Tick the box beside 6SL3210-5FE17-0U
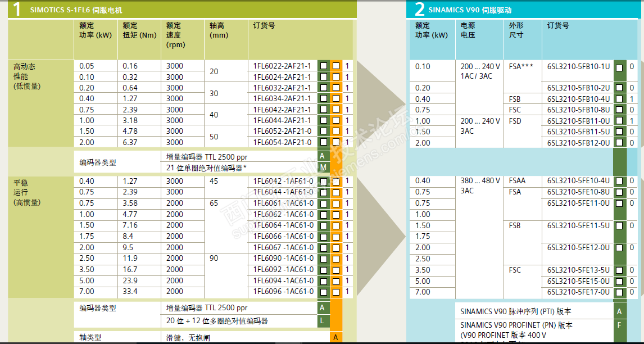The image size is (644, 344). click(619, 292)
